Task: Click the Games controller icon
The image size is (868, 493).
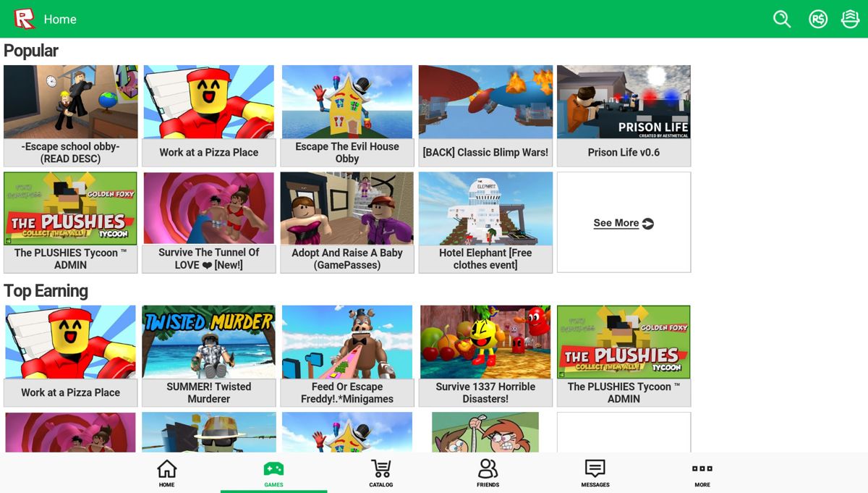Action: click(x=273, y=468)
